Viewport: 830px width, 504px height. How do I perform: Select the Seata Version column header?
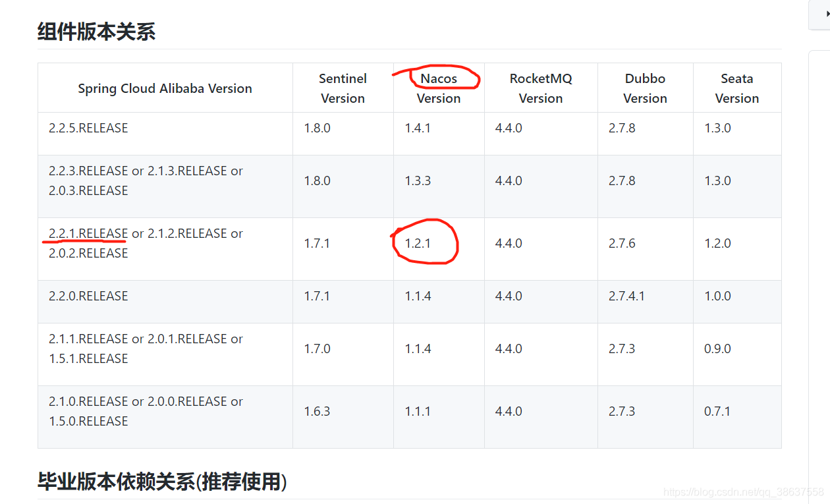coord(737,88)
